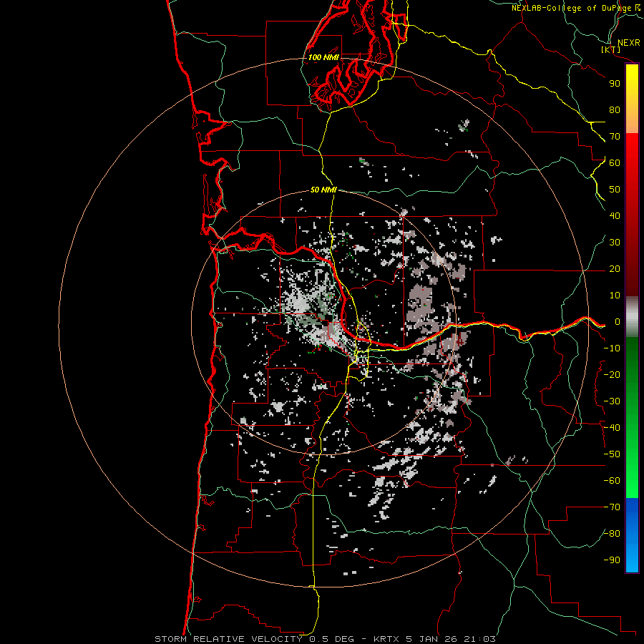The height and width of the screenshot is (644, 644).
Task: Click the 20 value on the velocity scale
Action: coord(615,269)
